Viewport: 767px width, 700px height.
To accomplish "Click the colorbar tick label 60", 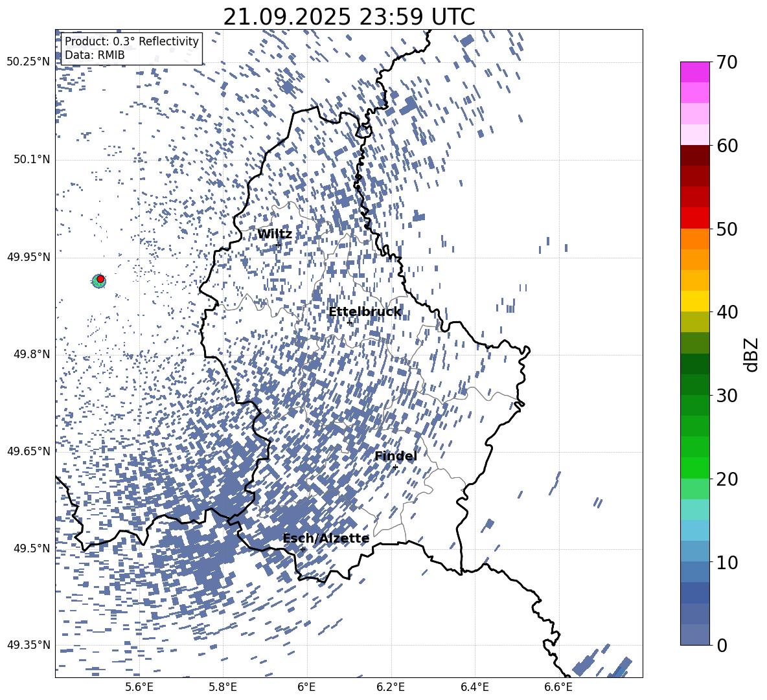I will coord(727,146).
